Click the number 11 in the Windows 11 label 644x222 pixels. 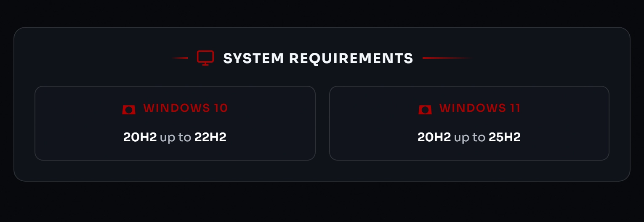[x=515, y=108]
